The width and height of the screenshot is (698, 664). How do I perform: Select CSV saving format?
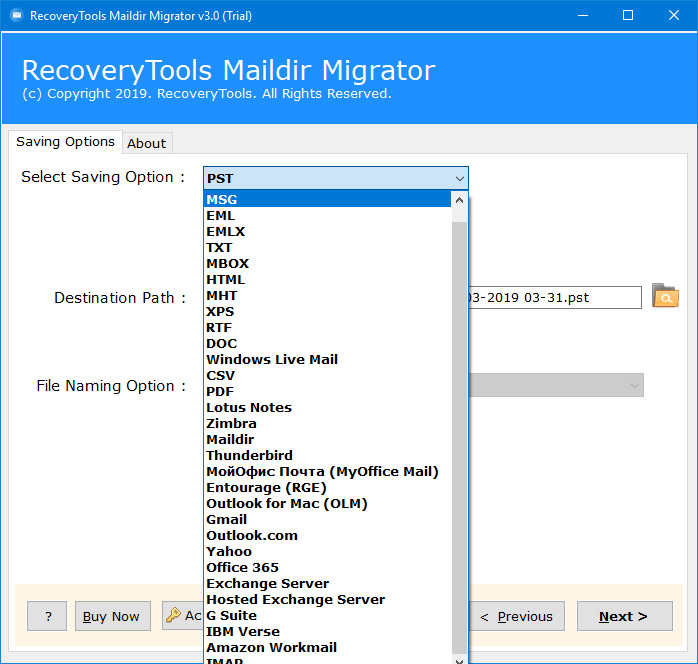[328, 376]
